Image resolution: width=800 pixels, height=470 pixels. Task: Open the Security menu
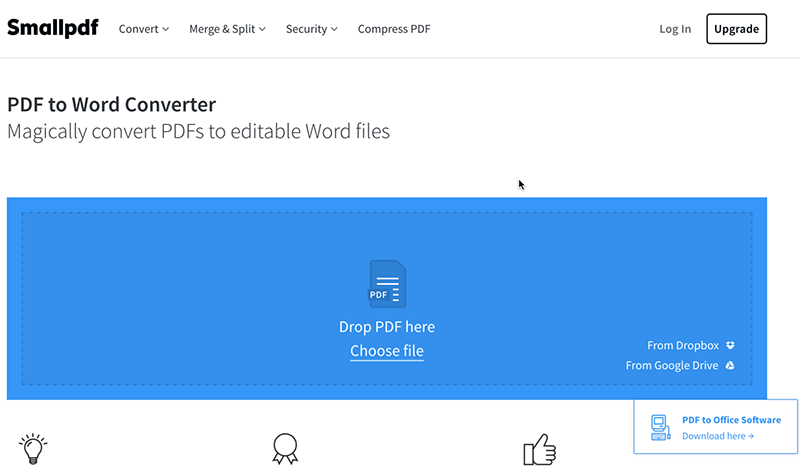click(x=312, y=29)
